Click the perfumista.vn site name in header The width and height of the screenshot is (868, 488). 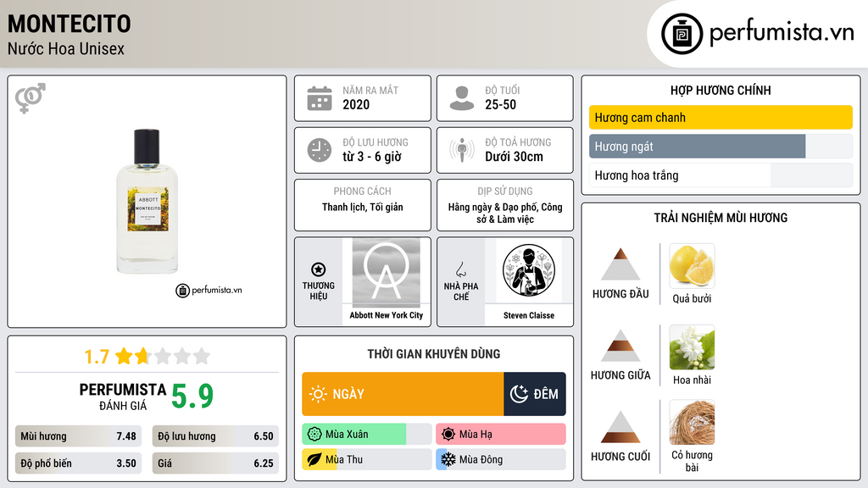coord(782,33)
